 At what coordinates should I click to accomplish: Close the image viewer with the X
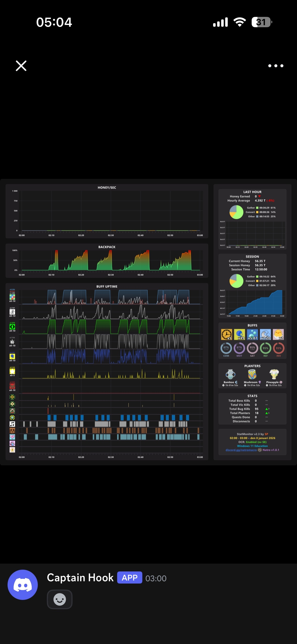pyautogui.click(x=21, y=66)
